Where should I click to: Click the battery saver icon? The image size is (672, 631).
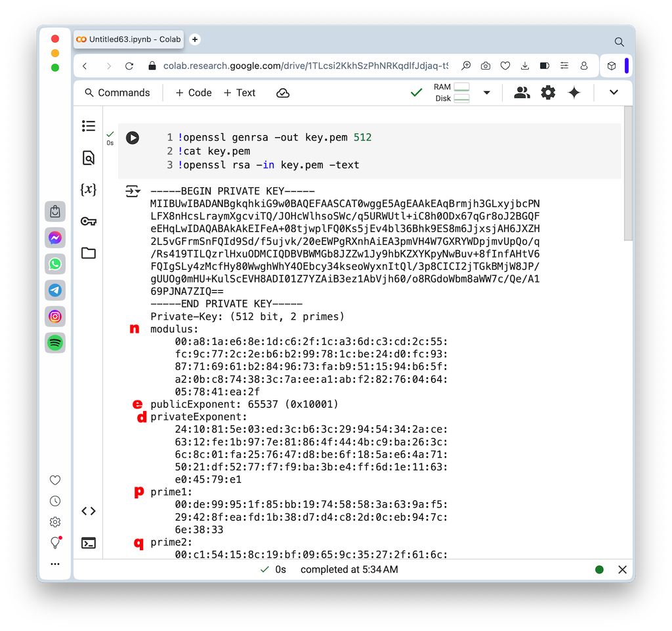click(545, 66)
